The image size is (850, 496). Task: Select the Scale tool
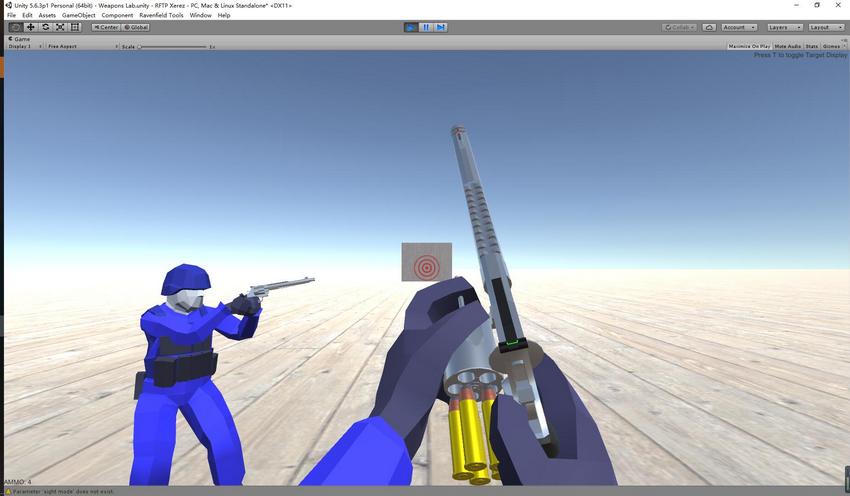(x=60, y=27)
